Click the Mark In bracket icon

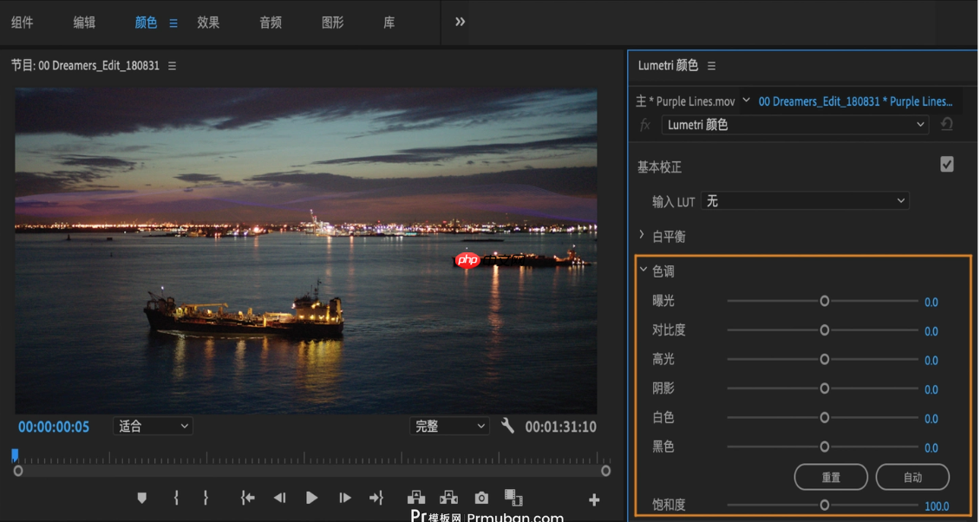coord(176,498)
